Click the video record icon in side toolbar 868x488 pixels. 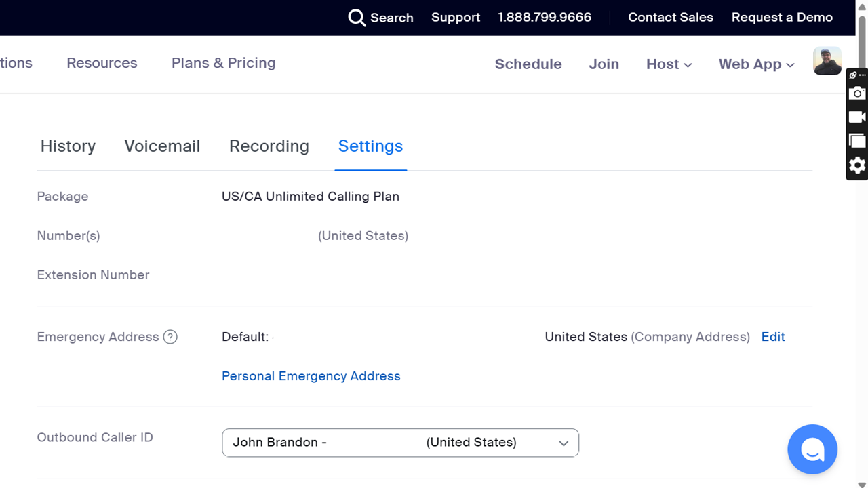(x=857, y=117)
